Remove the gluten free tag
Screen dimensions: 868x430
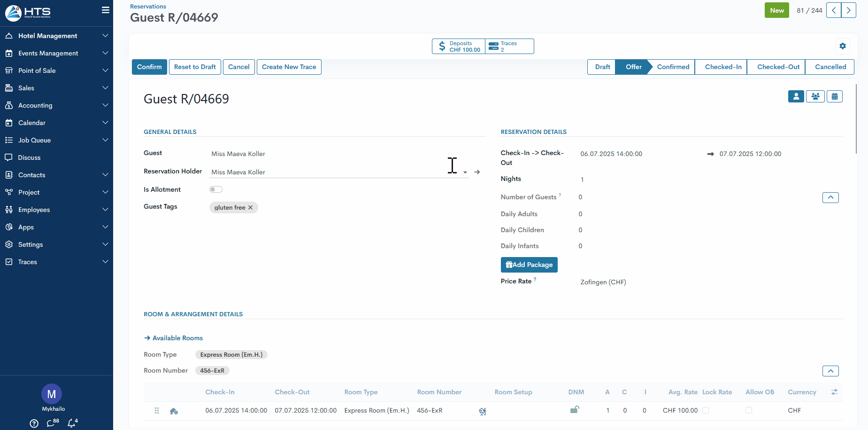(251, 208)
